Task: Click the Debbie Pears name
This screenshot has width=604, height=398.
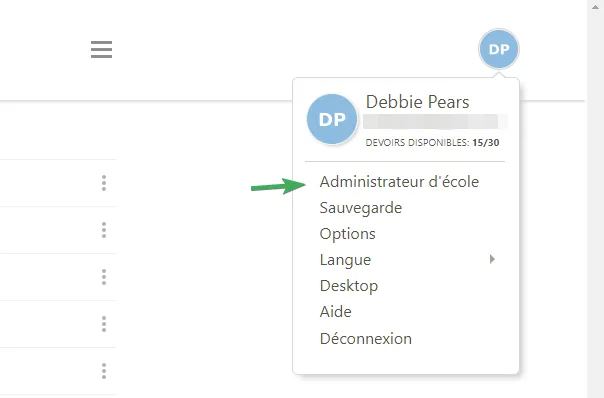Action: pos(418,102)
